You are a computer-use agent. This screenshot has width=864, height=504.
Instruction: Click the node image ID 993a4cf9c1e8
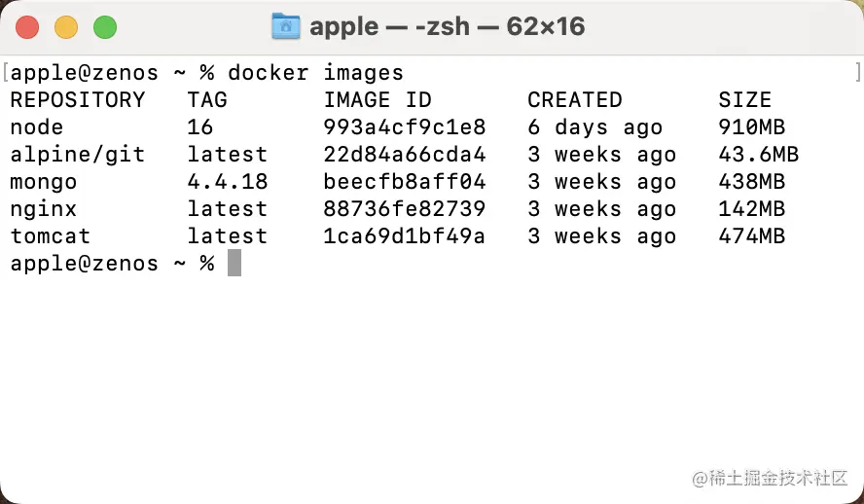[x=405, y=127]
